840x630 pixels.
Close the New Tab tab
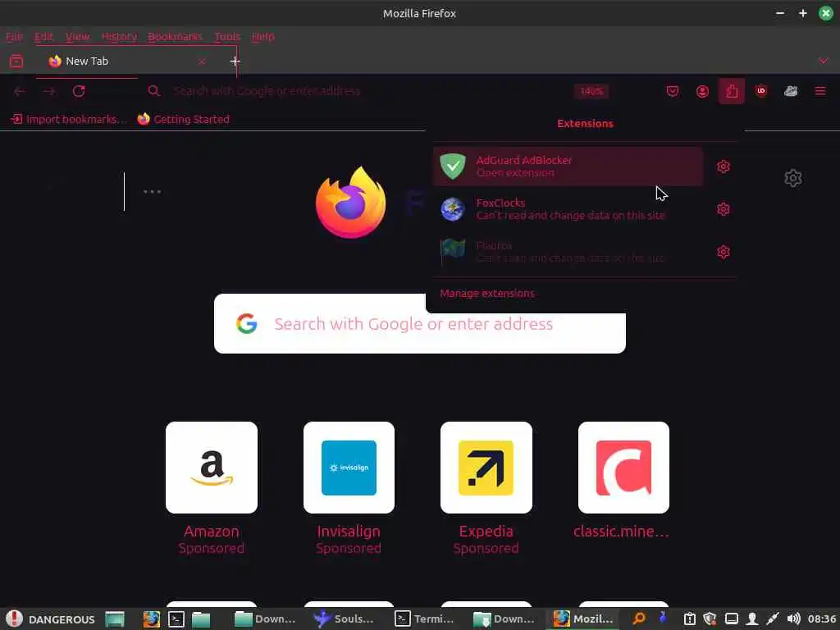click(202, 62)
